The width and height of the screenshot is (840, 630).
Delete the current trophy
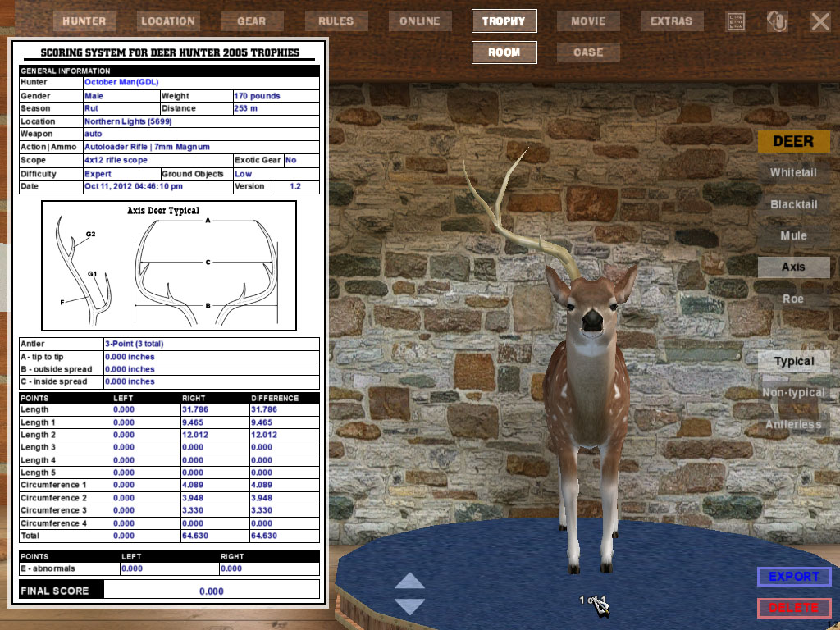coord(793,608)
